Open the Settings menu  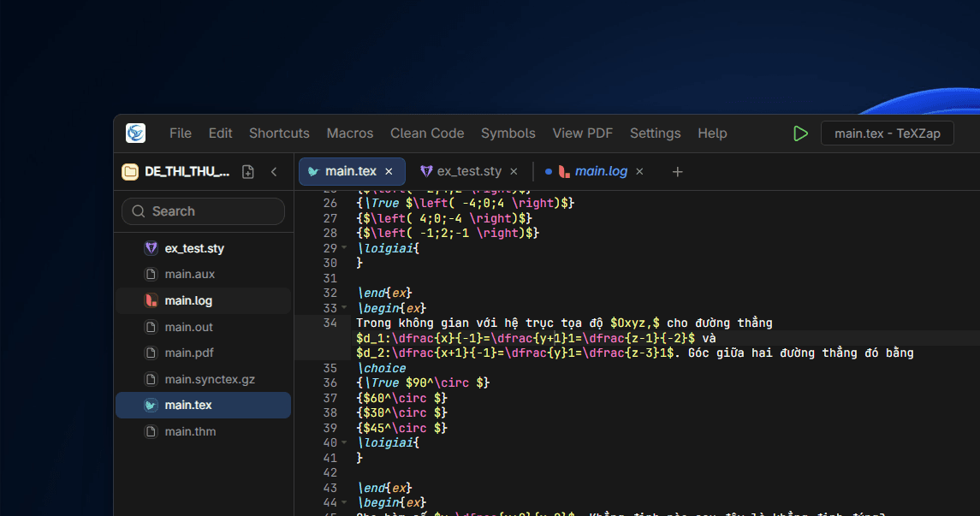click(x=655, y=133)
